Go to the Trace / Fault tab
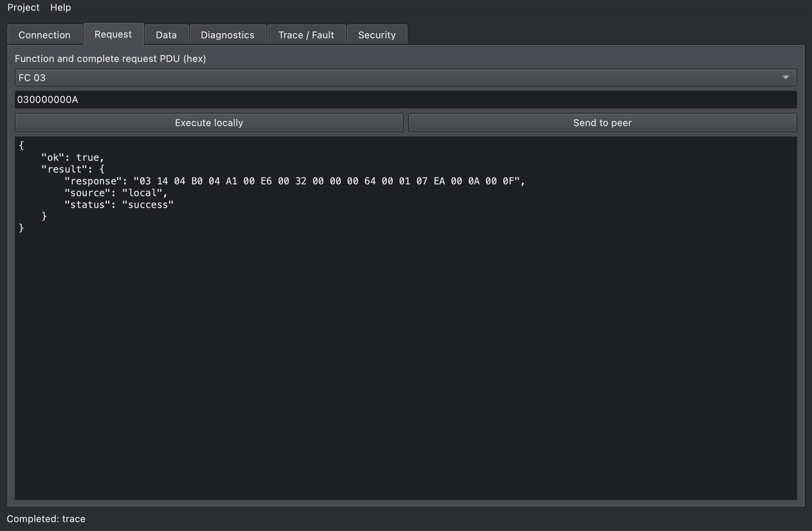This screenshot has height=531, width=812. click(x=306, y=35)
